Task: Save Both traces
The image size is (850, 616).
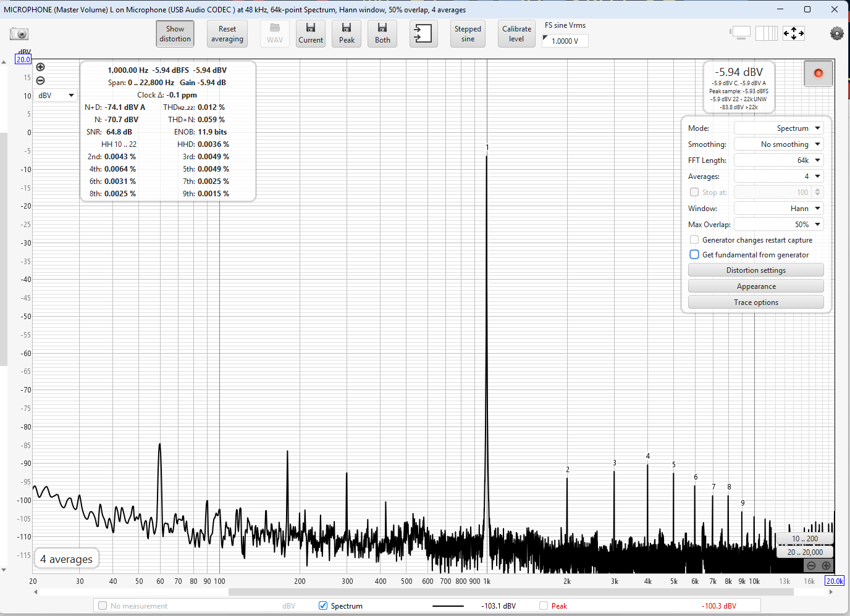Action: tap(382, 34)
